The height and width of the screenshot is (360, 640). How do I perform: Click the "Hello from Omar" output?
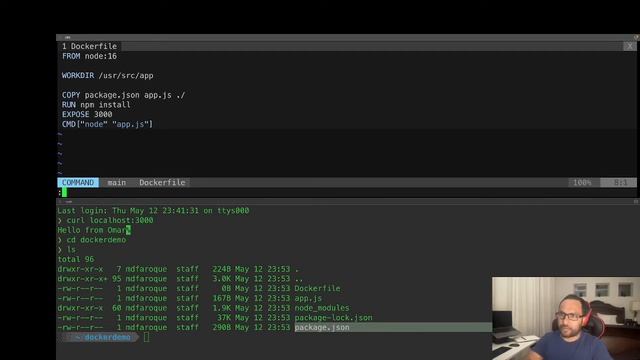tap(92, 230)
